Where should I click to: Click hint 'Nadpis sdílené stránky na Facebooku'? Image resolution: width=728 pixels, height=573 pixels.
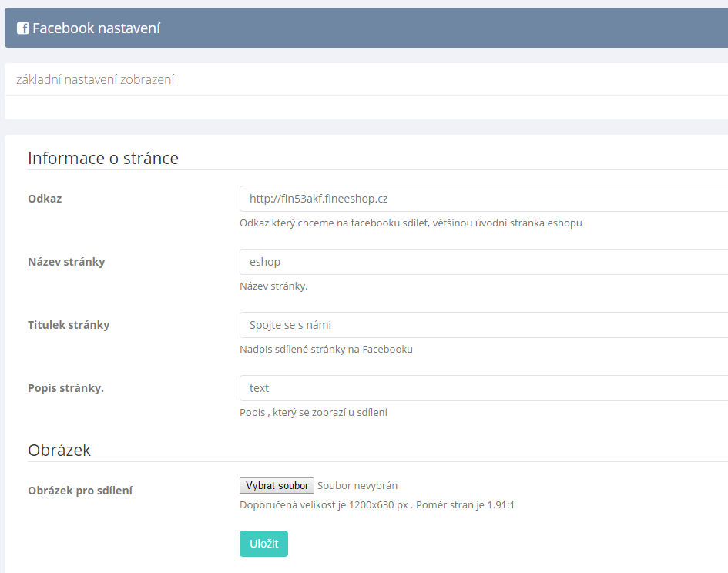[326, 349]
